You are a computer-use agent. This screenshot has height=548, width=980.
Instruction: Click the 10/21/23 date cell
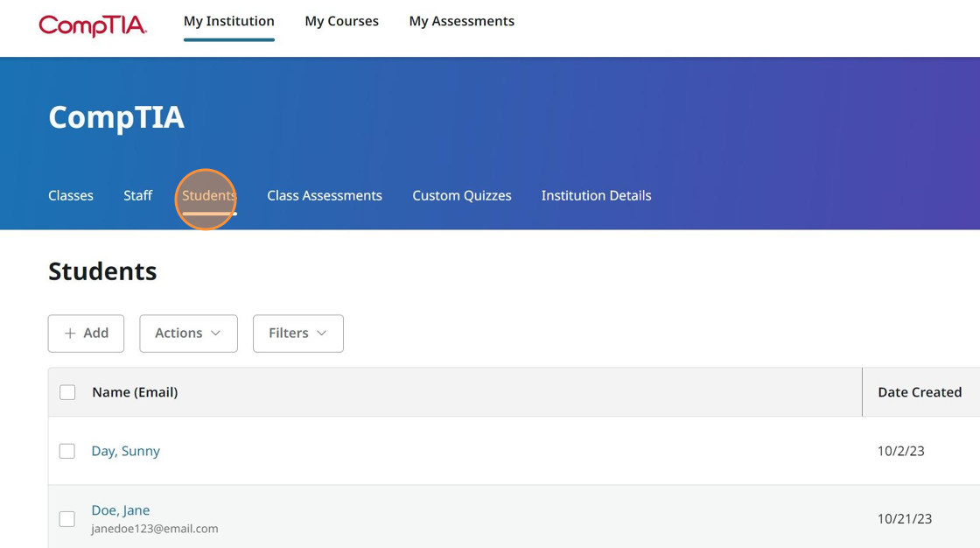pos(905,519)
